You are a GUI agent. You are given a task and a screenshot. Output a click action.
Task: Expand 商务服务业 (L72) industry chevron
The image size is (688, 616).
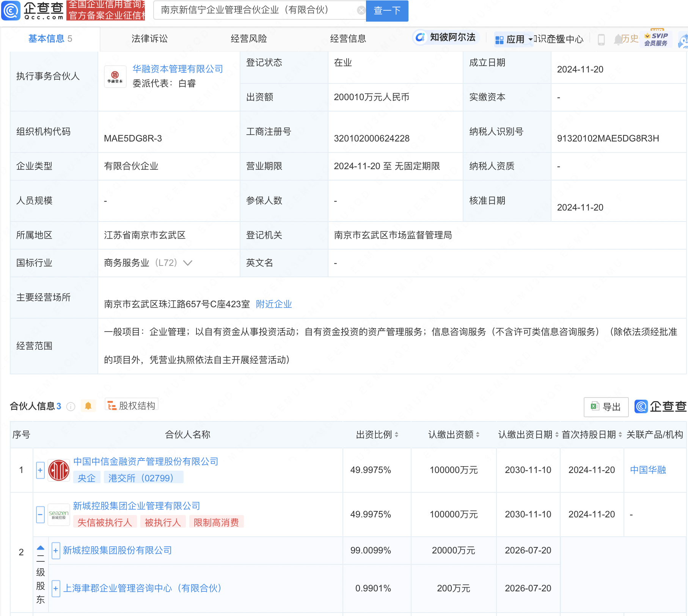[188, 263]
